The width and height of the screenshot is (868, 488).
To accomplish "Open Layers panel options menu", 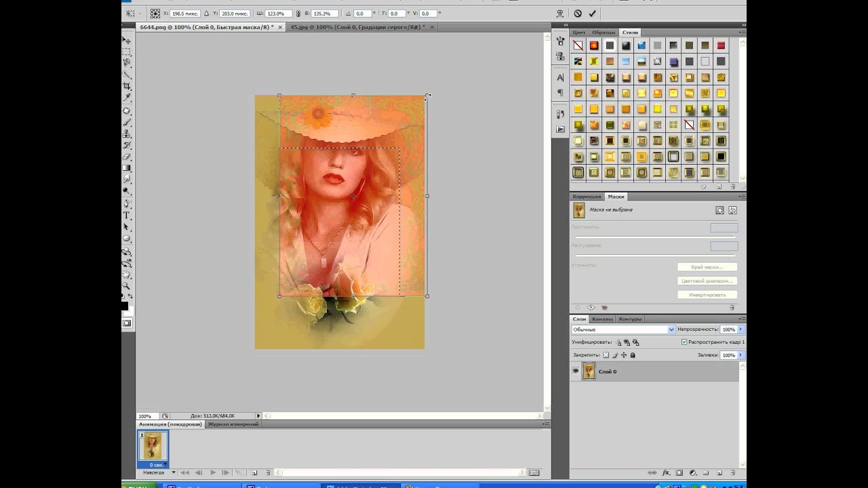I will click(741, 319).
